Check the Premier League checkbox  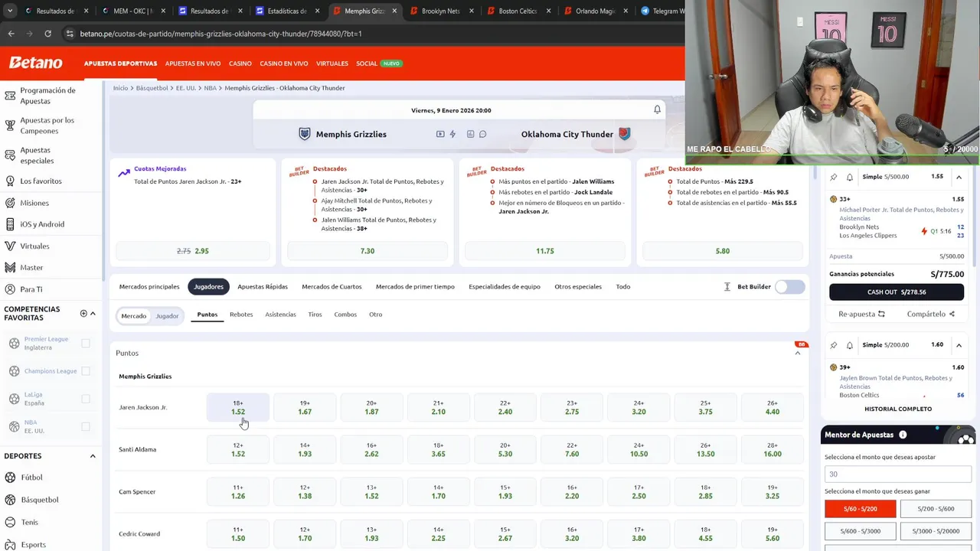86,344
